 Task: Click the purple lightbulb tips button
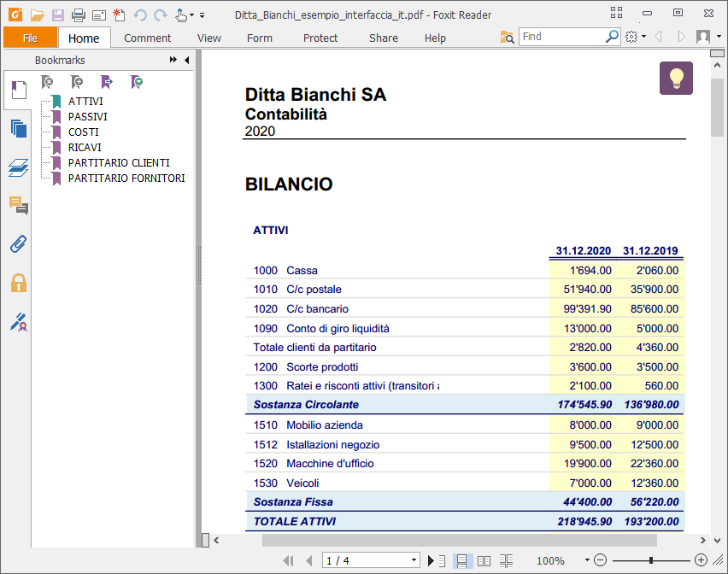pos(676,78)
